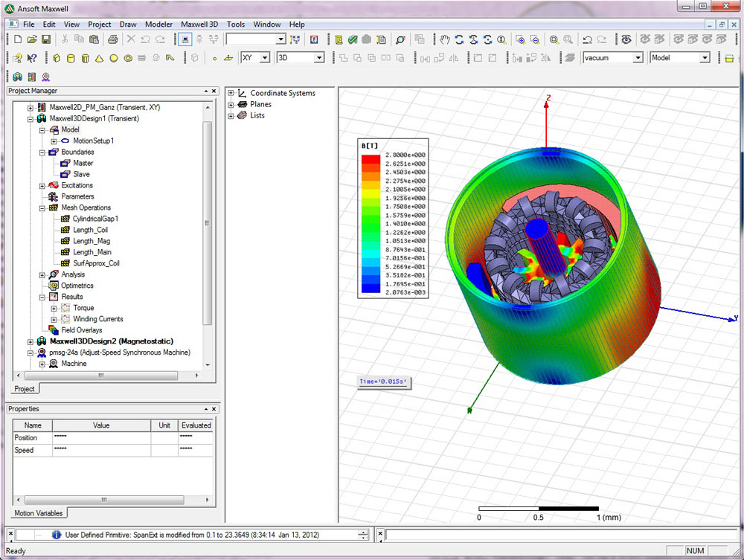Open the 3D drawing mode dropdown
Screen dimensions: 744x560
pyautogui.click(x=318, y=57)
